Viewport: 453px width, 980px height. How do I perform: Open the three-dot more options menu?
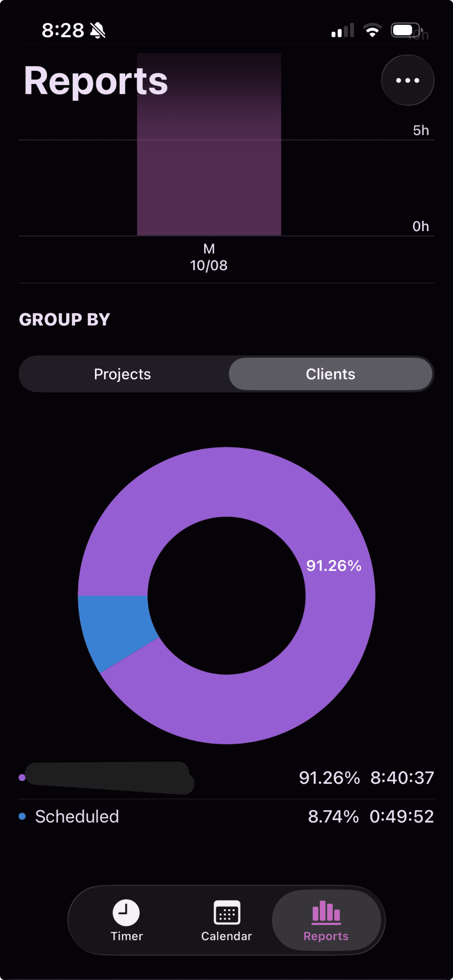pyautogui.click(x=408, y=80)
